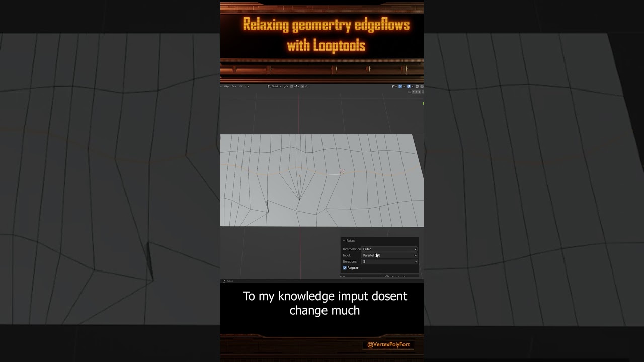Uncheck the Regular checkbox
Viewport: 644px width, 362px height.
tap(345, 268)
